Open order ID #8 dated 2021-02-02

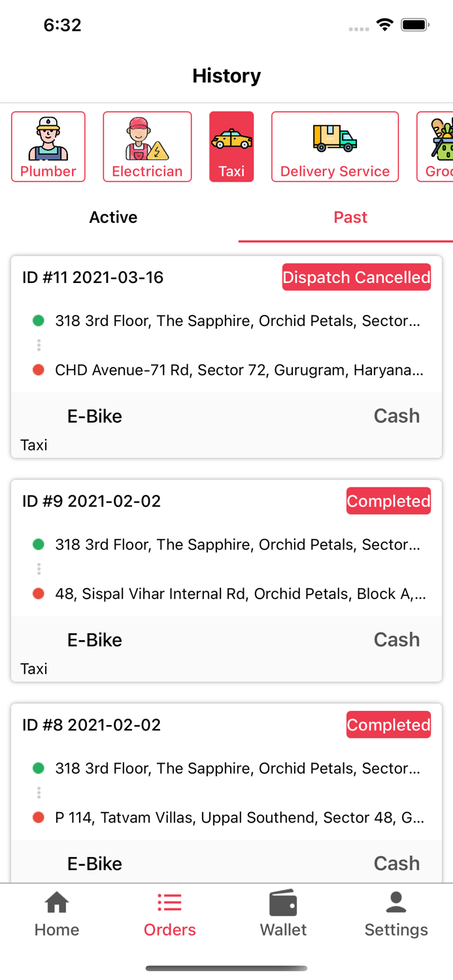click(x=92, y=725)
